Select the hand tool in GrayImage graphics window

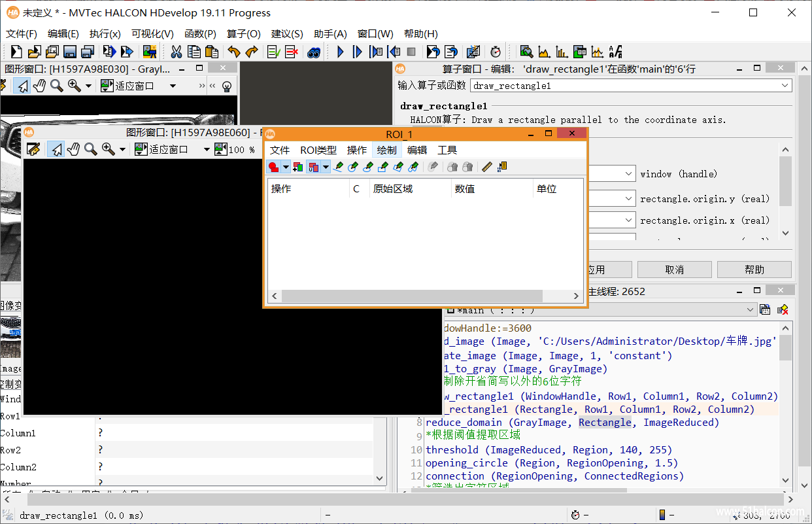[x=39, y=85]
